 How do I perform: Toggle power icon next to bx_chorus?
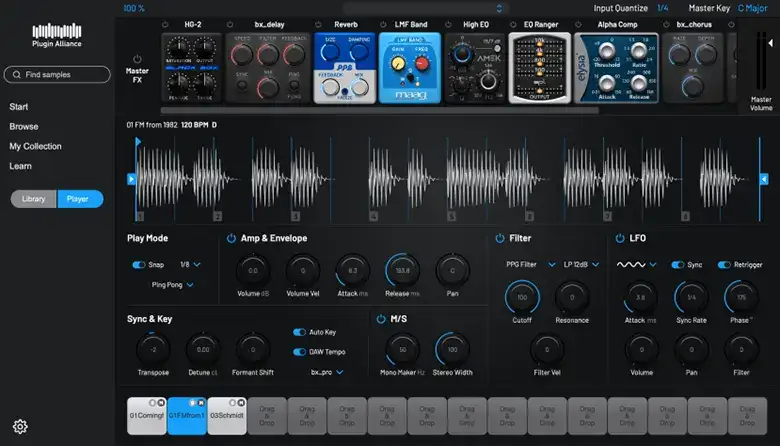666,24
